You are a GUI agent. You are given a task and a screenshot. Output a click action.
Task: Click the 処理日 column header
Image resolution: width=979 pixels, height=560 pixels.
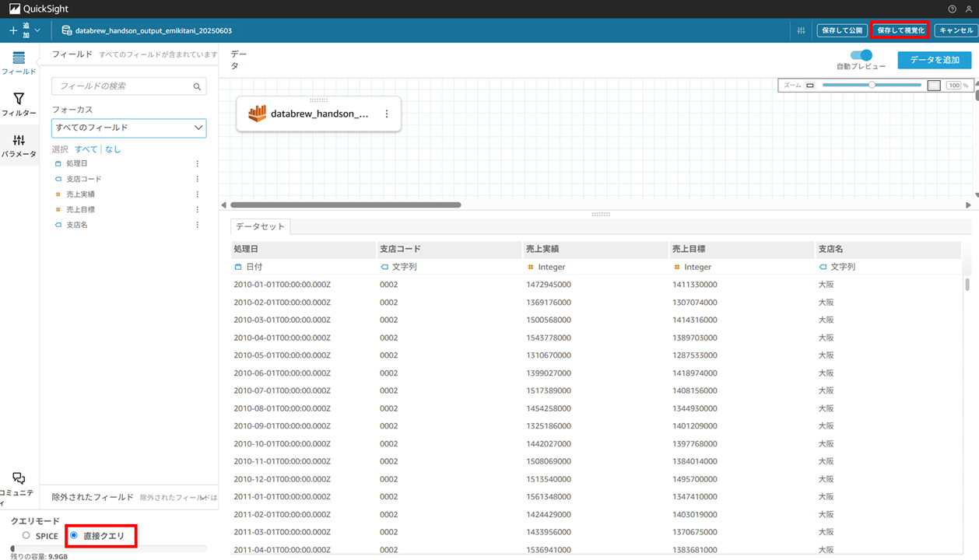click(x=304, y=249)
